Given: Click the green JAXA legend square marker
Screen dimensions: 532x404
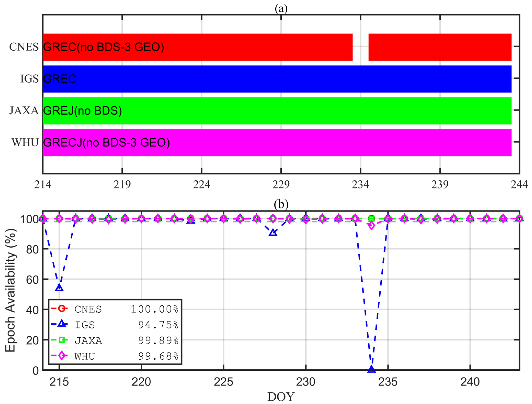Looking at the screenshot, I should coord(62,340).
